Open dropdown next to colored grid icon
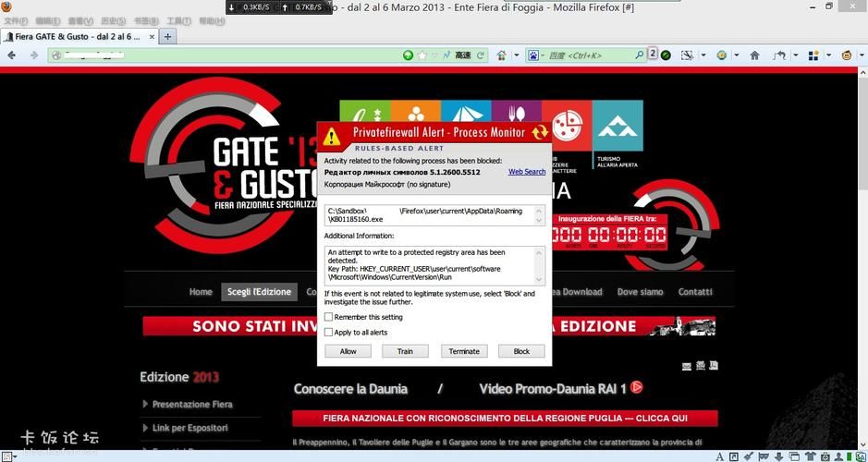The height and width of the screenshot is (462, 868). click(828, 55)
